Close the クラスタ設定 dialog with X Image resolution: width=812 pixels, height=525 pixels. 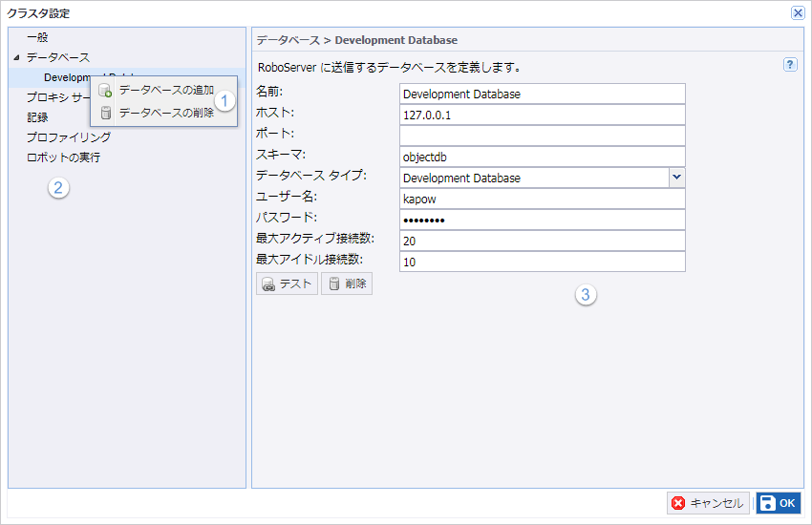click(x=798, y=13)
